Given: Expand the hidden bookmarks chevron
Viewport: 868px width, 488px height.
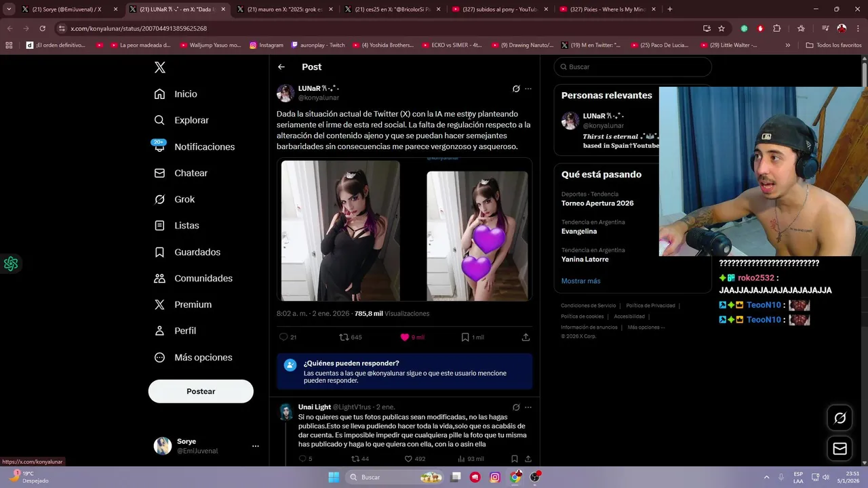Looking at the screenshot, I should [x=787, y=45].
